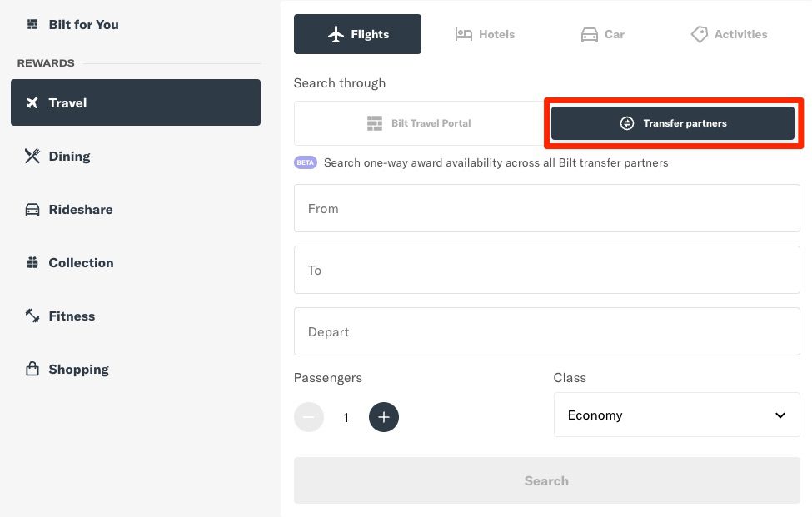Select the Flights tab
The image size is (812, 517).
click(357, 35)
